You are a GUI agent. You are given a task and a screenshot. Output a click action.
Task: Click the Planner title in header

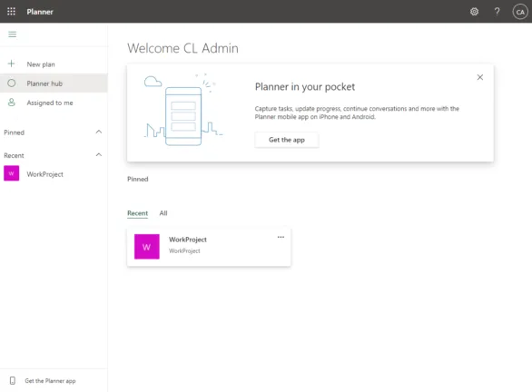click(40, 12)
